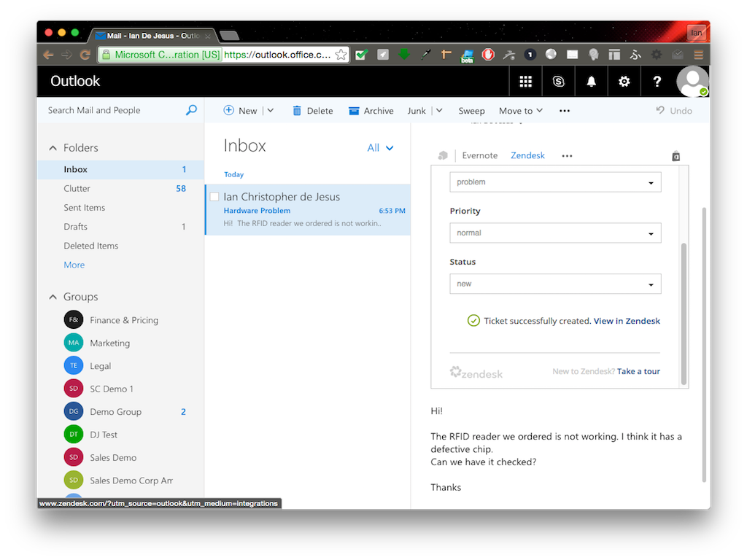Open the All filter dropdown above the inbox
Screen dimensions: 747x560
tap(380, 147)
